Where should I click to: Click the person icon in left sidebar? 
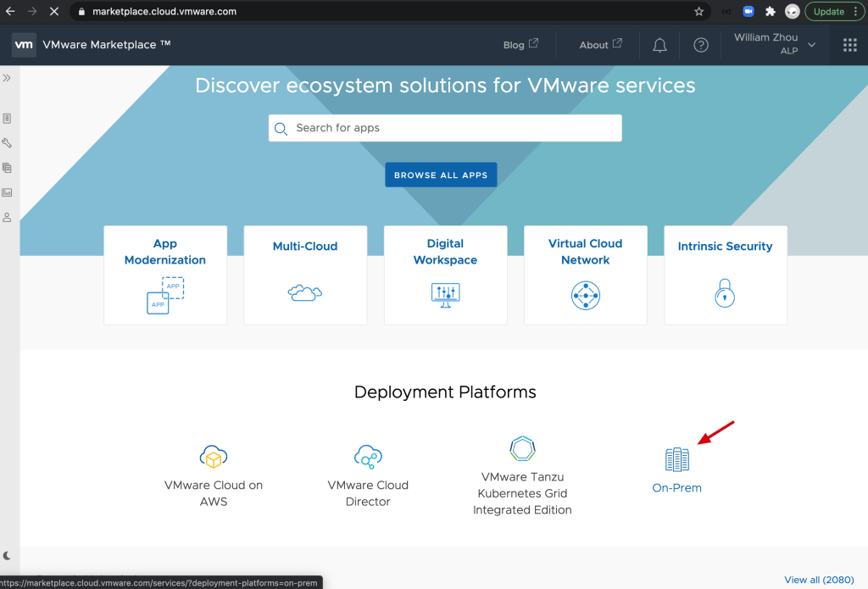click(x=7, y=218)
